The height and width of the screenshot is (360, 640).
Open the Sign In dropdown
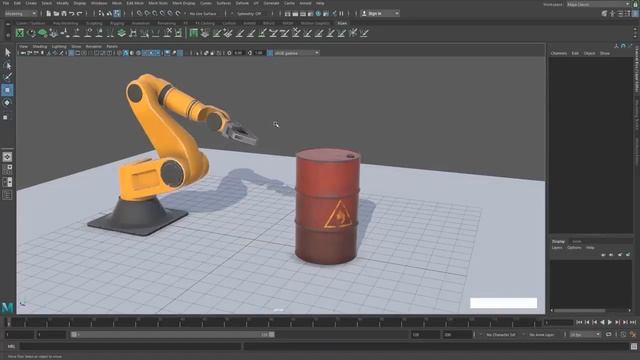click(x=380, y=13)
